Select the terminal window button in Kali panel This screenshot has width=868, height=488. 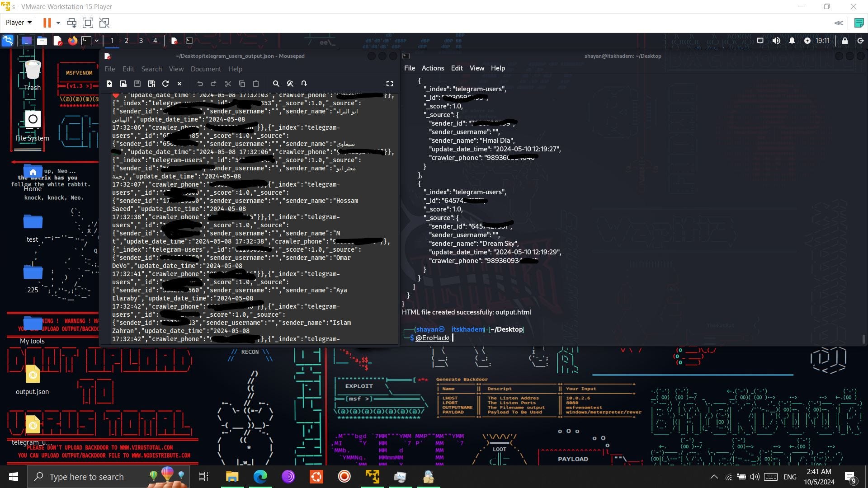pyautogui.click(x=189, y=41)
